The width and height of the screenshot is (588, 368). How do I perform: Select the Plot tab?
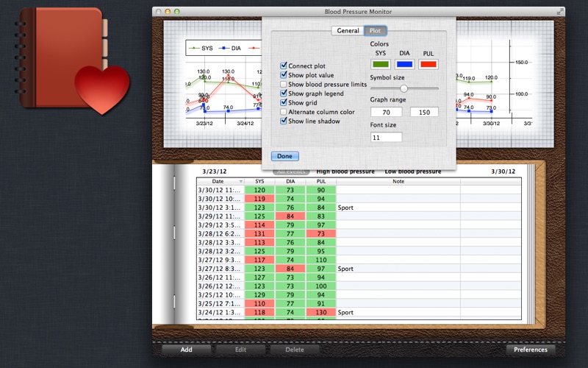point(375,31)
